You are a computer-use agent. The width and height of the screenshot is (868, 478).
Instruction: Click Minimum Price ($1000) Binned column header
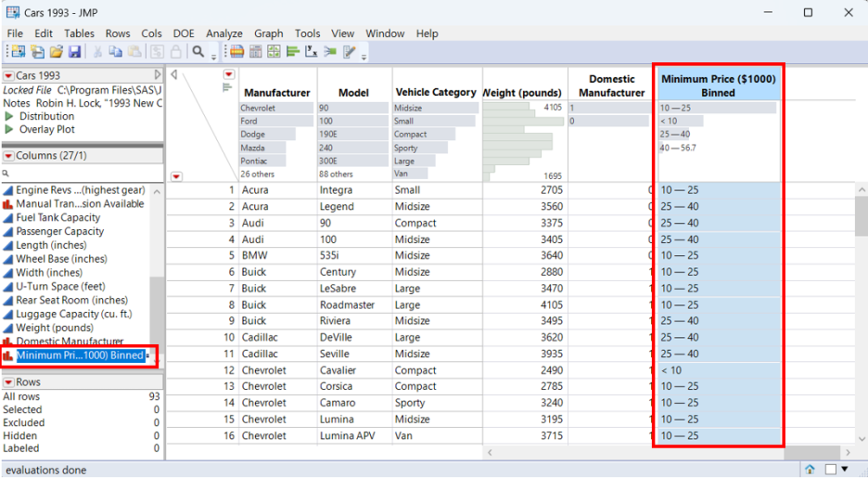point(719,85)
